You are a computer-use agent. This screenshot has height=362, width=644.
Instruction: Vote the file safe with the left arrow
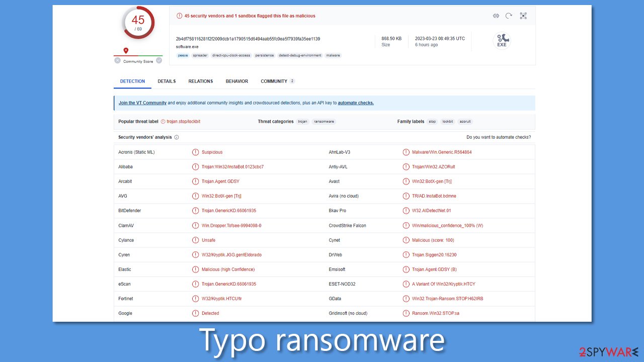tap(117, 60)
